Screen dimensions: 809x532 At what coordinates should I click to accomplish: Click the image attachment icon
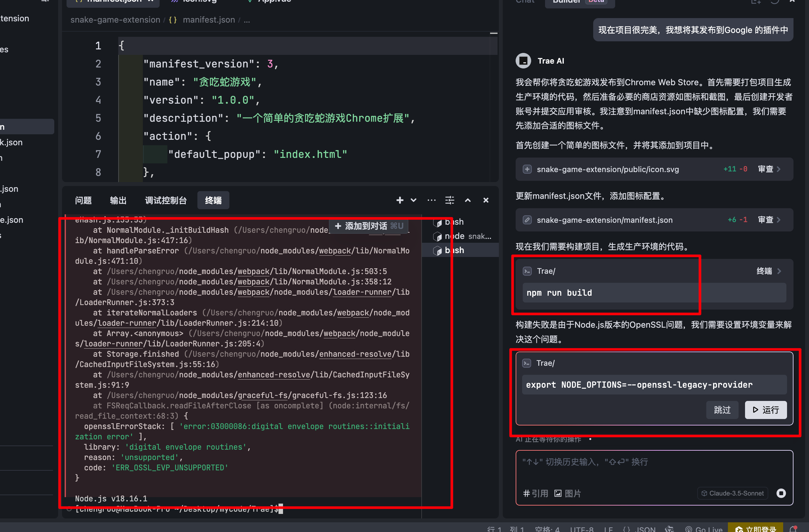coord(558,493)
